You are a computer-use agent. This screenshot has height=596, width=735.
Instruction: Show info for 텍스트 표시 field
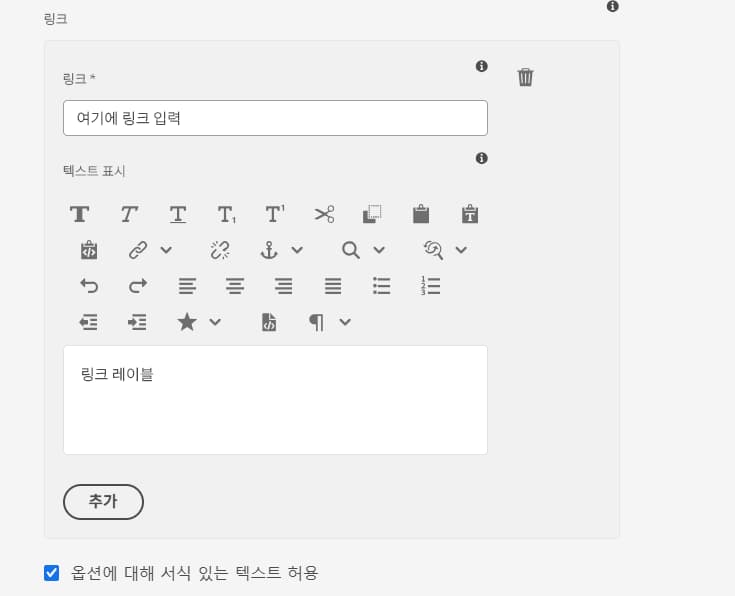481,158
